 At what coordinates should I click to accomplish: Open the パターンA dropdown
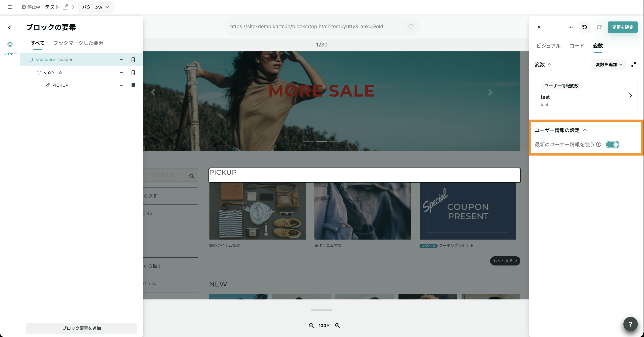95,7
